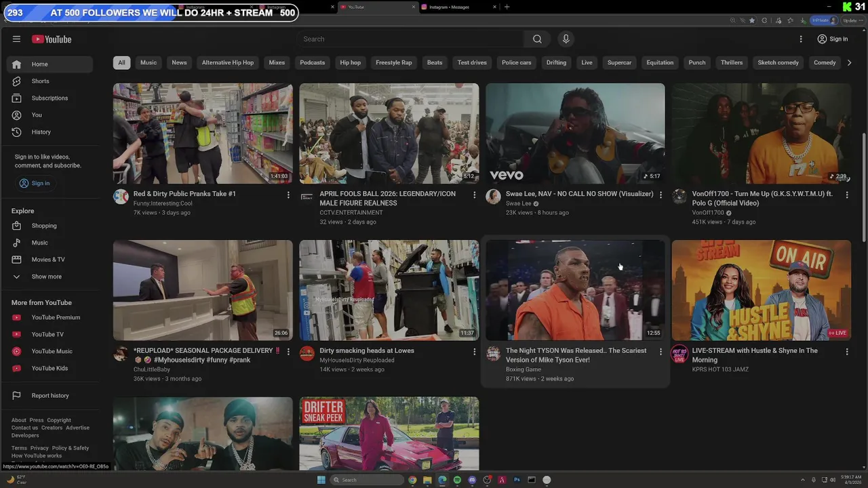This screenshot has height=488, width=868.
Task: Open Shopping under Explore
Action: pyautogui.click(x=50, y=226)
